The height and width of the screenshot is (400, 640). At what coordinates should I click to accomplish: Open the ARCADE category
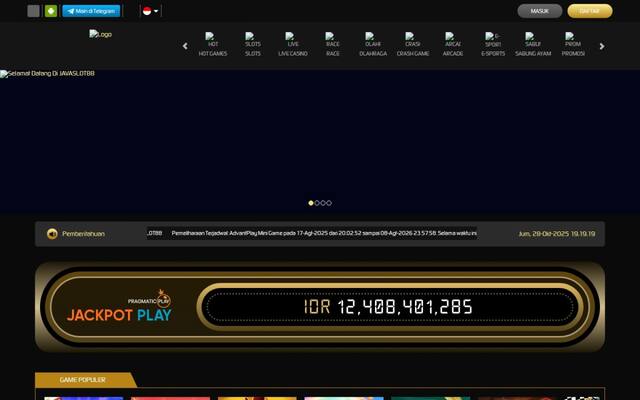coord(453,44)
